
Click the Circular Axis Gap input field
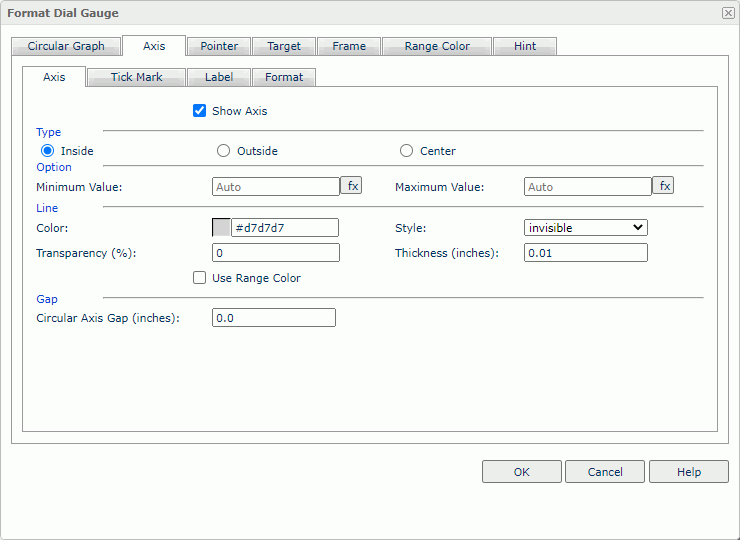pyautogui.click(x=274, y=318)
